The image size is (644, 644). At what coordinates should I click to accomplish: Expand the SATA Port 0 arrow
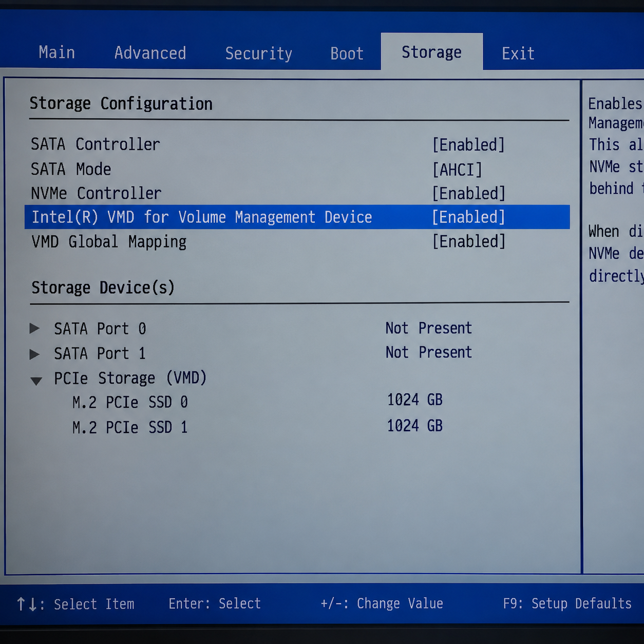(34, 329)
